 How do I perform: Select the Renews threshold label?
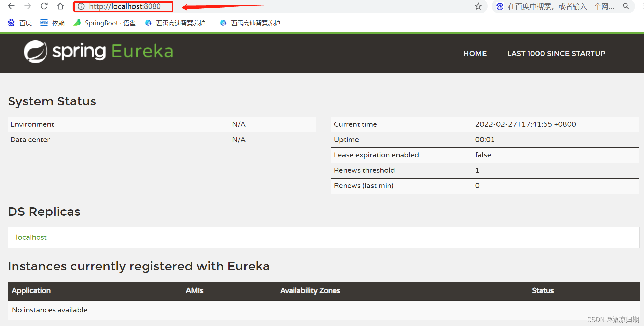click(364, 170)
